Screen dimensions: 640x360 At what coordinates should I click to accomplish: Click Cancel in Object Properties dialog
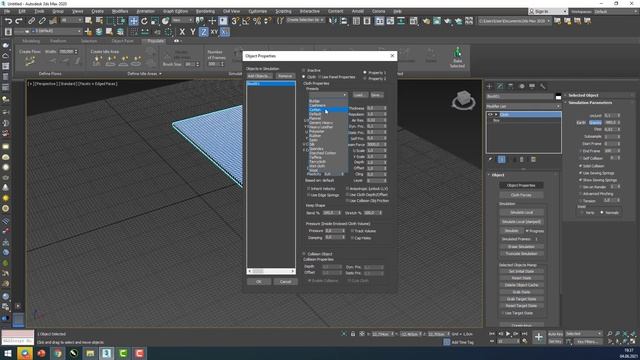(285, 282)
